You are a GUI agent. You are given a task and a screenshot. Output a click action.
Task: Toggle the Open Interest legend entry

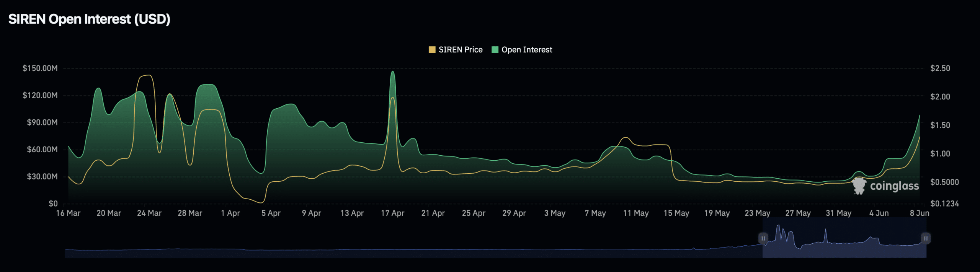[522, 50]
